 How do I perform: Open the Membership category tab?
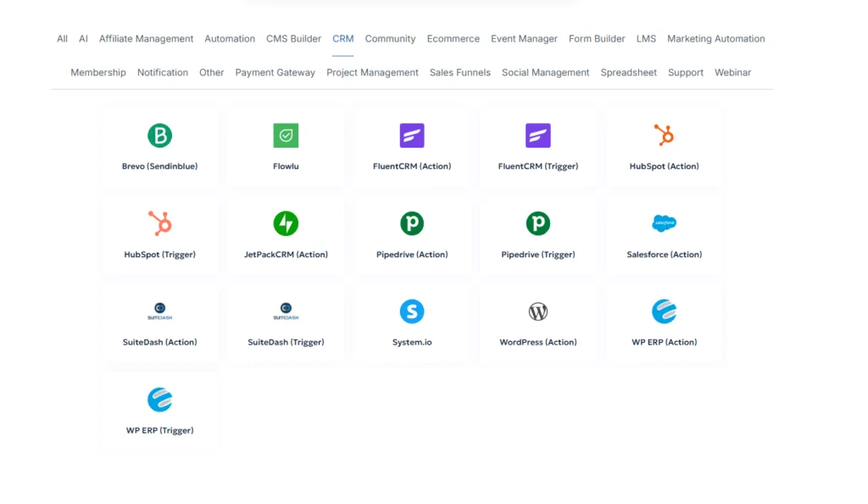point(98,73)
